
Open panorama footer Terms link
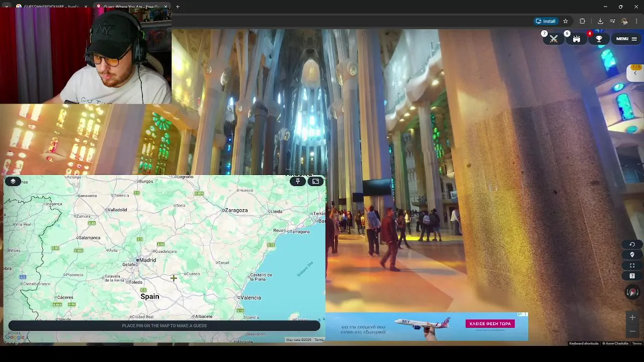(637, 343)
